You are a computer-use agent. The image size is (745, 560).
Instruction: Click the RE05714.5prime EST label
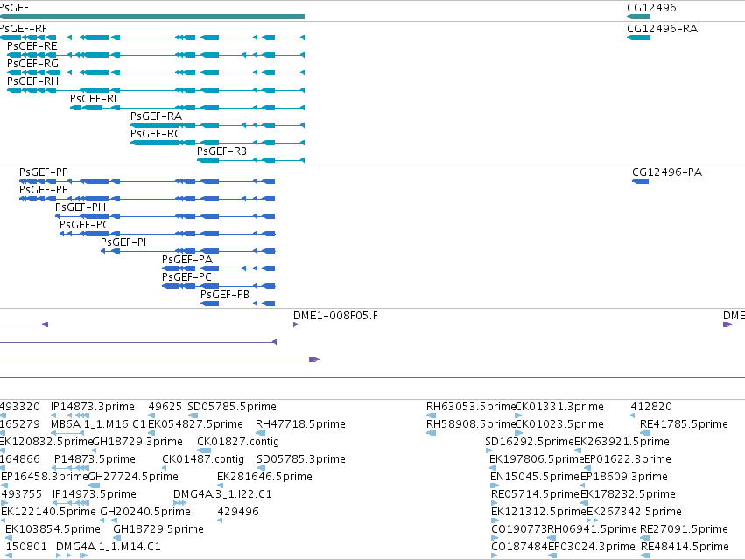(x=536, y=494)
